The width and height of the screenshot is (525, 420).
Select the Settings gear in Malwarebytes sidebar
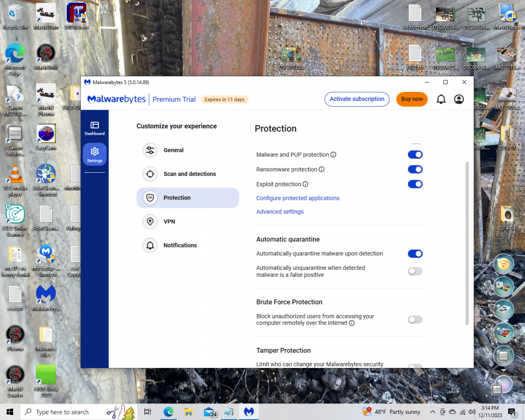point(94,154)
